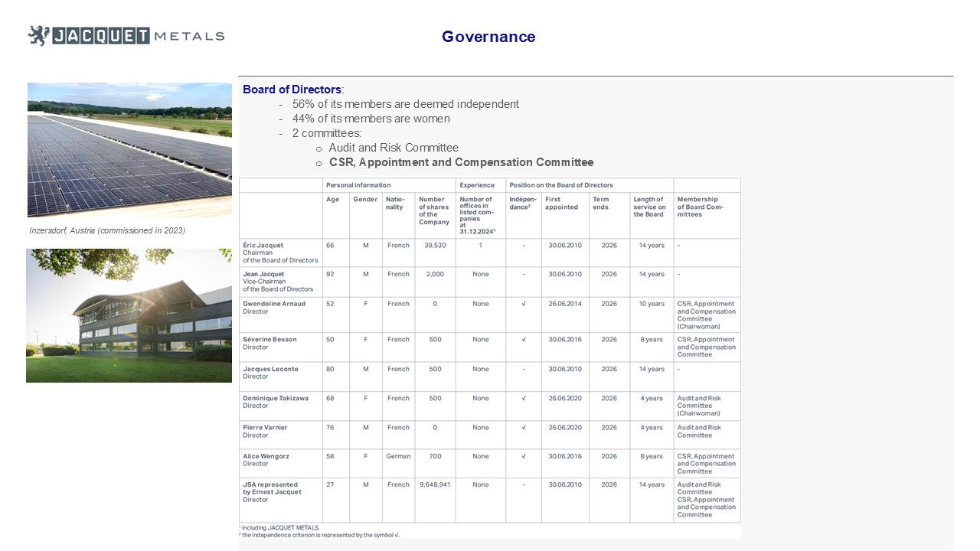Viewport: 980px width, 551px height.
Task: Select the Inzersdorf, Austria photo caption
Action: 107,230
